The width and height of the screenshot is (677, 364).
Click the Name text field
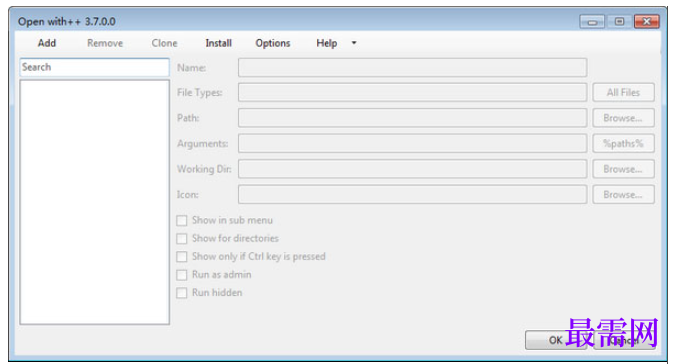[x=412, y=68]
